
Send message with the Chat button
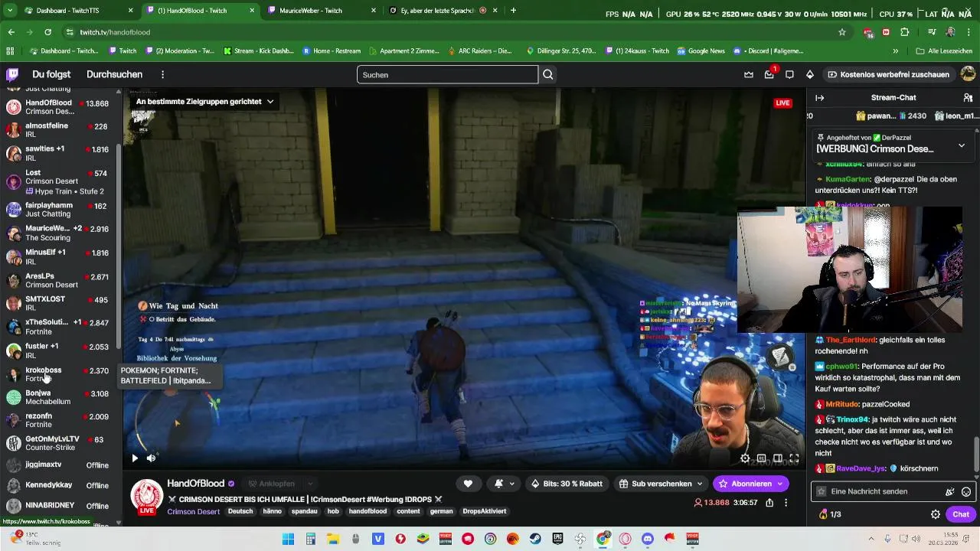961,514
